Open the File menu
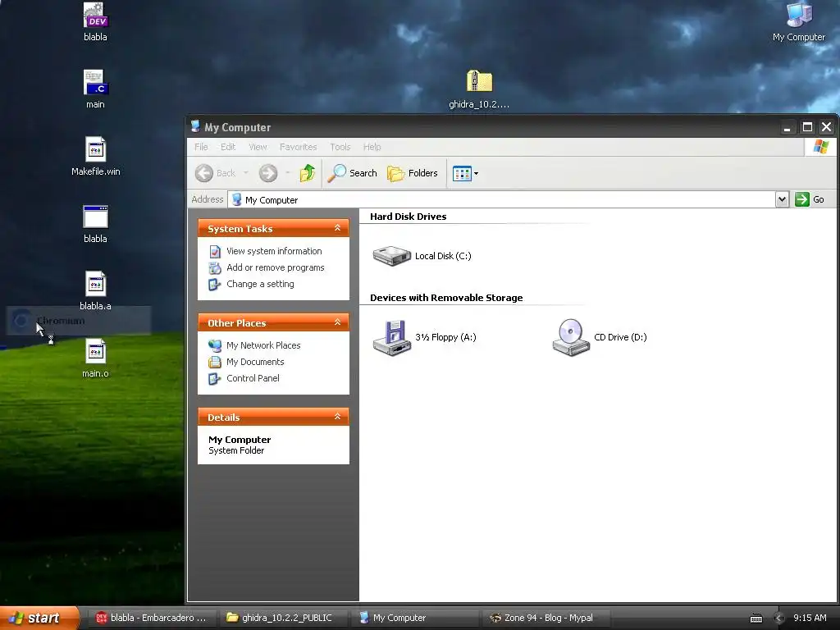This screenshot has width=840, height=630. 201,147
